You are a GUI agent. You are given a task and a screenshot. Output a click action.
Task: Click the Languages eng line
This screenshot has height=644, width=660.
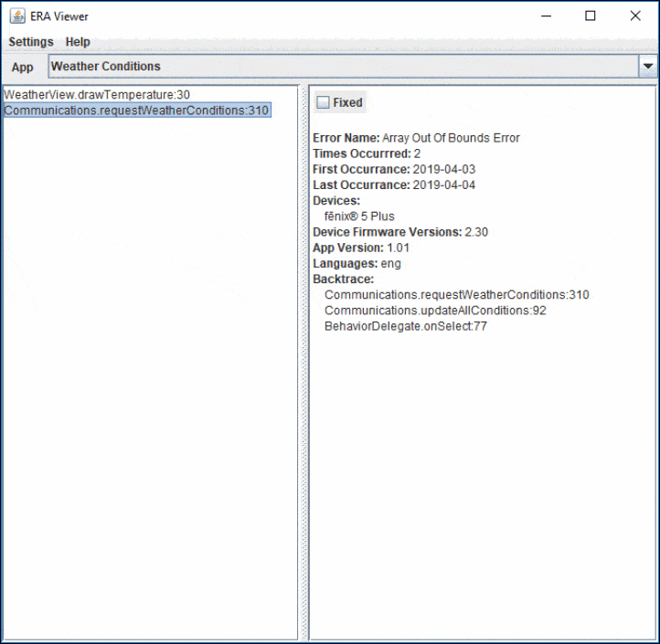tap(357, 263)
